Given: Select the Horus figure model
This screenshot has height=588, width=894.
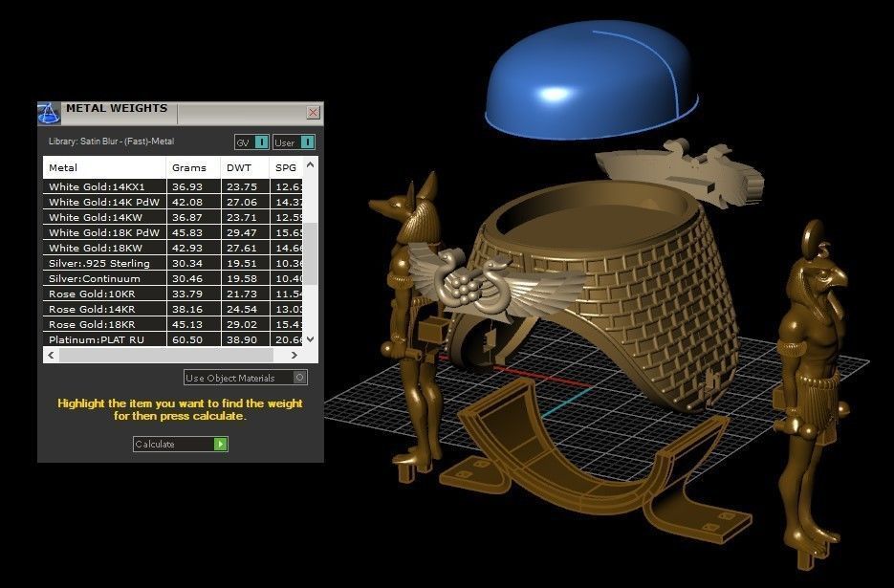Looking at the screenshot, I should (x=810, y=394).
